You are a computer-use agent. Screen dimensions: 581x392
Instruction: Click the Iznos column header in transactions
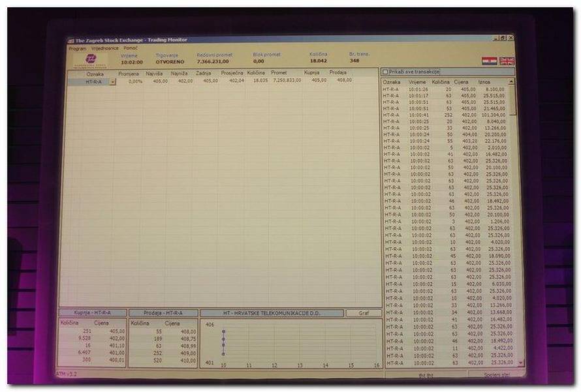[x=484, y=82]
